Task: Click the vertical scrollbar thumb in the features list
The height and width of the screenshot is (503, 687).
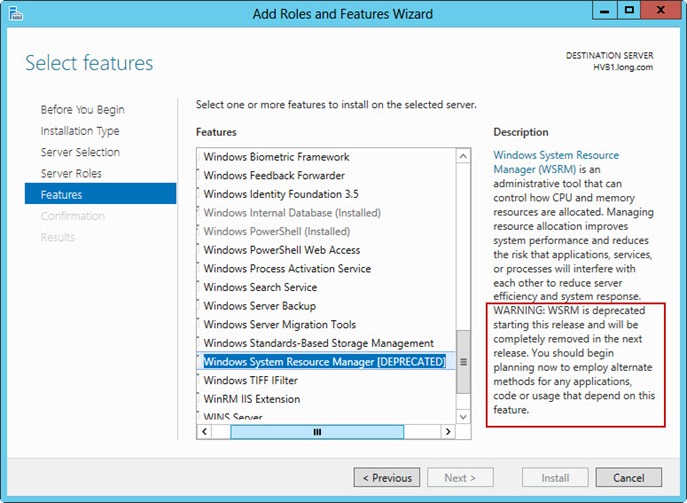Action: tap(463, 363)
